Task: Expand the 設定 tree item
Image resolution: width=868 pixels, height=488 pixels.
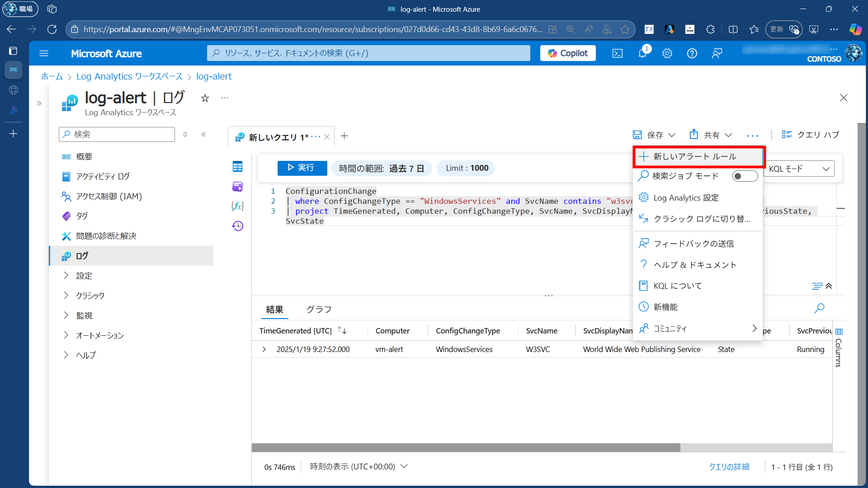Action: 66,276
